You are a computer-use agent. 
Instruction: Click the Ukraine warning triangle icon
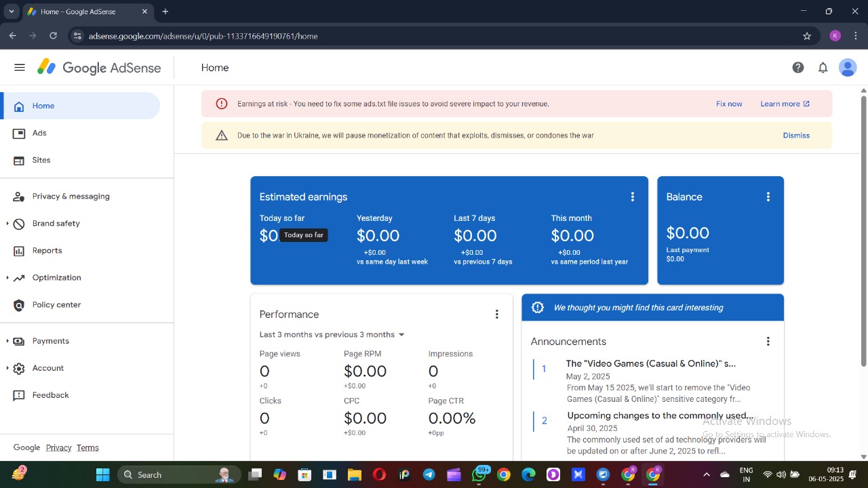click(x=222, y=136)
